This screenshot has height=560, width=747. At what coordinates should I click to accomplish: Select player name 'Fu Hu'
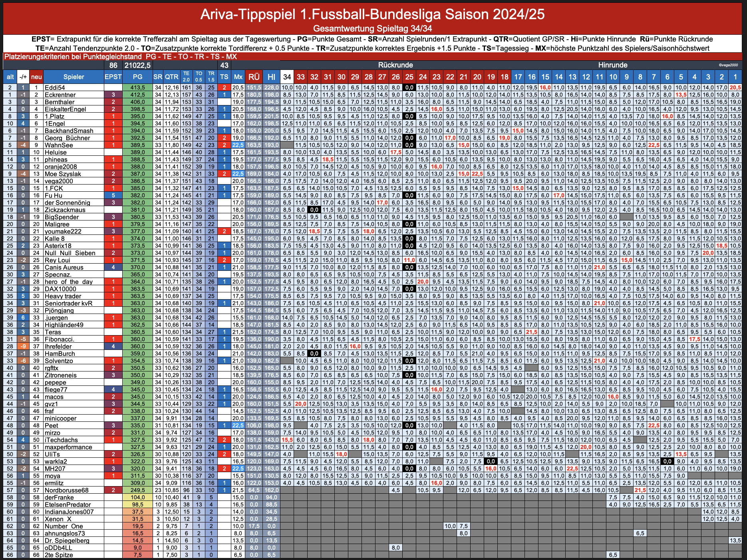(x=53, y=195)
